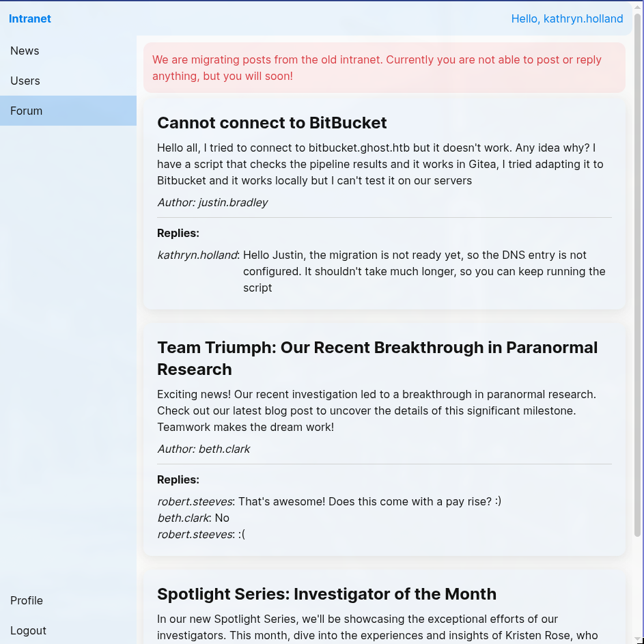Click 'Author: beth.clark' text

204,449
